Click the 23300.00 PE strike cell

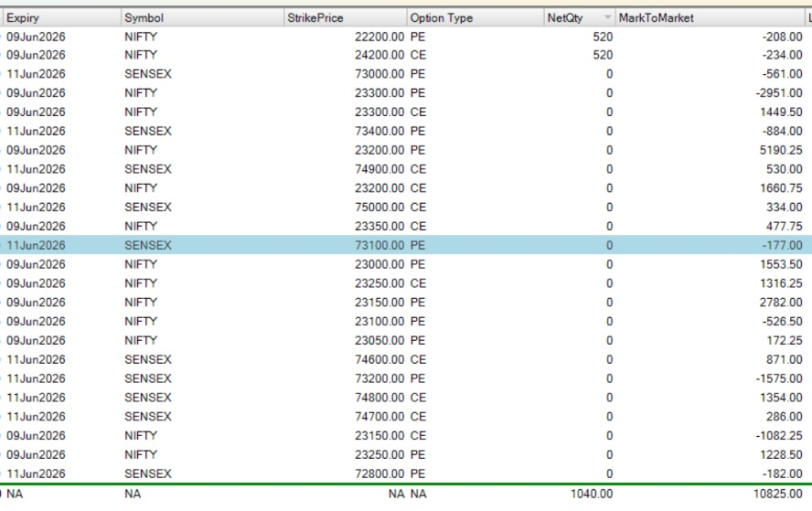point(379,93)
